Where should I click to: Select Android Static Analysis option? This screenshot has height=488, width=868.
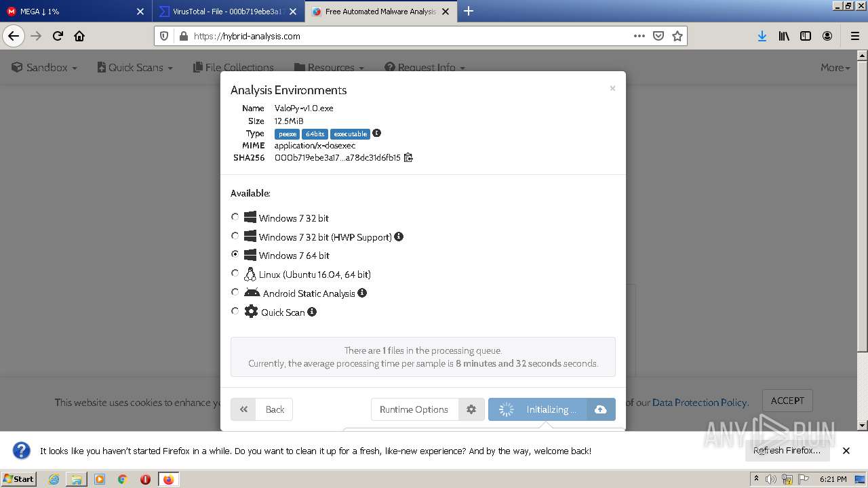tap(235, 292)
